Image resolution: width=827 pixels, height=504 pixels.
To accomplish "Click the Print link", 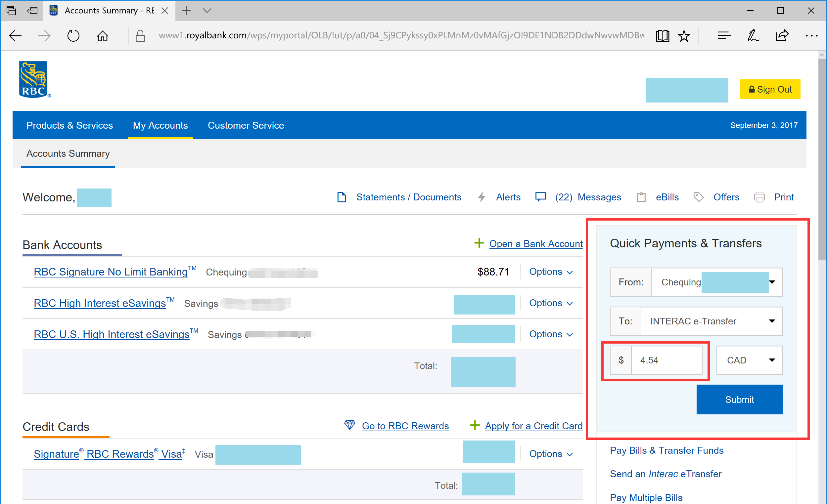I will (784, 197).
